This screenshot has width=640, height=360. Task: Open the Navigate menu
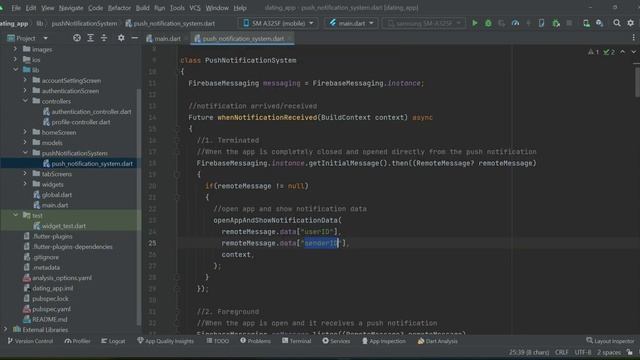click(x=71, y=8)
